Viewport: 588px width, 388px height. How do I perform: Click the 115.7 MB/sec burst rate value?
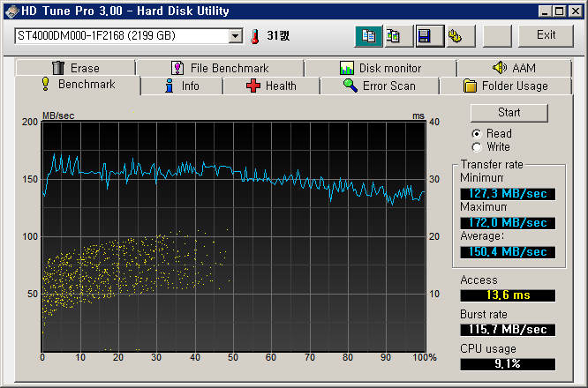508,330
